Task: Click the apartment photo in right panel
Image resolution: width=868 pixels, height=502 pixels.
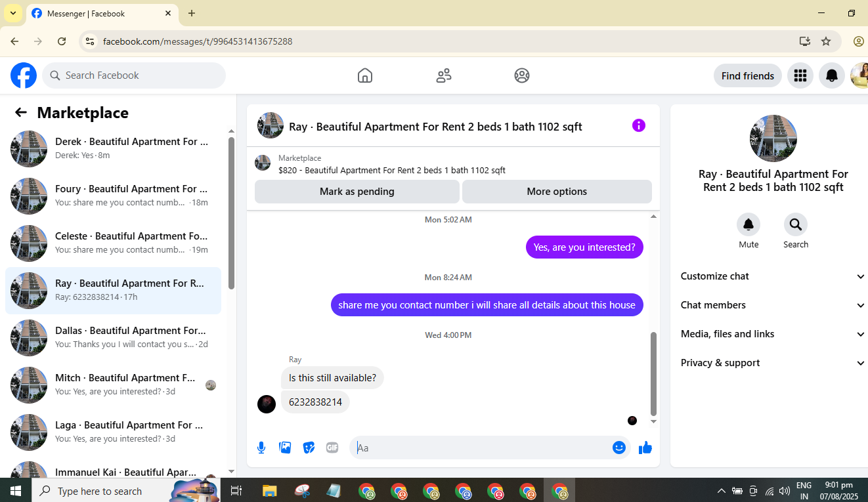Action: click(773, 138)
